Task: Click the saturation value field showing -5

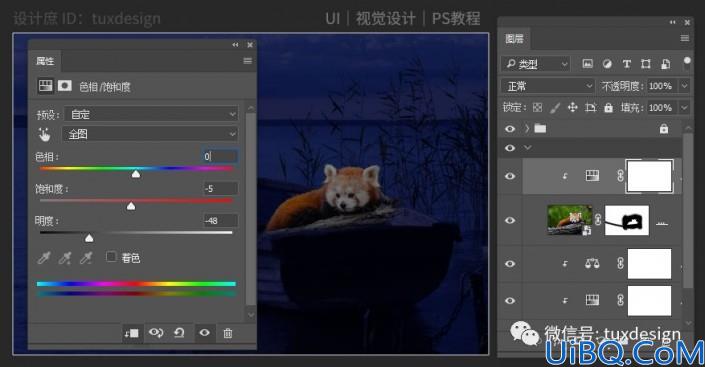Action: tap(220, 188)
